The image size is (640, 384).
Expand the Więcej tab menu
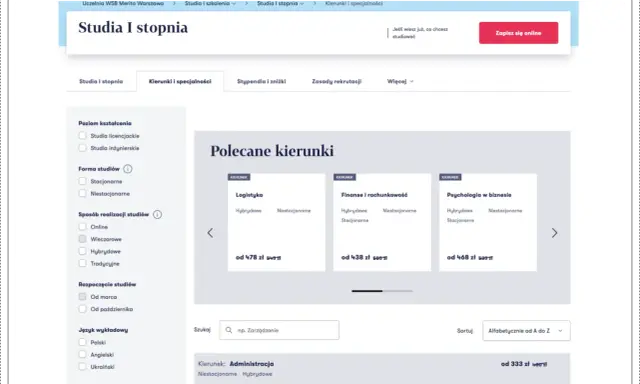point(400,81)
